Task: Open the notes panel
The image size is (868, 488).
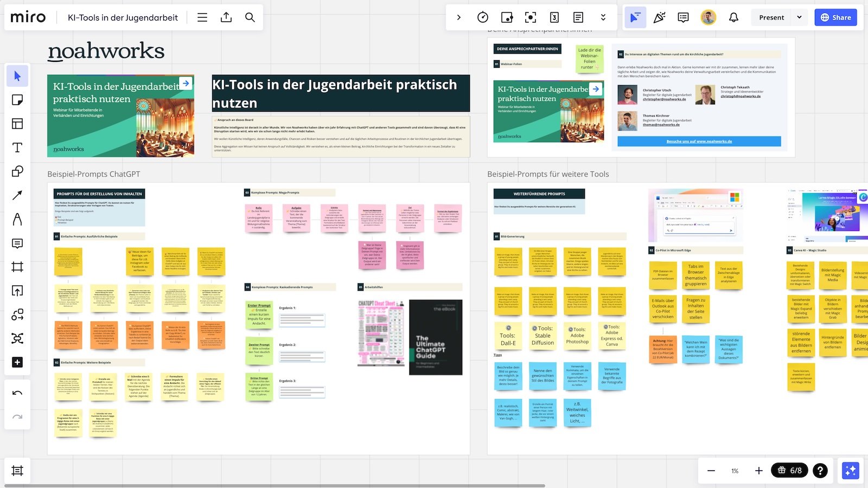Action: click(x=578, y=17)
